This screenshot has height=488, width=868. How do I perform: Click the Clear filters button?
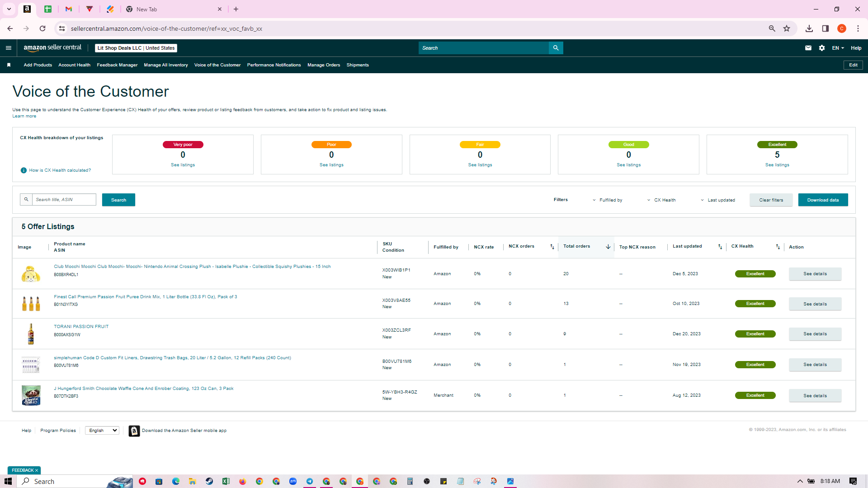pyautogui.click(x=771, y=200)
